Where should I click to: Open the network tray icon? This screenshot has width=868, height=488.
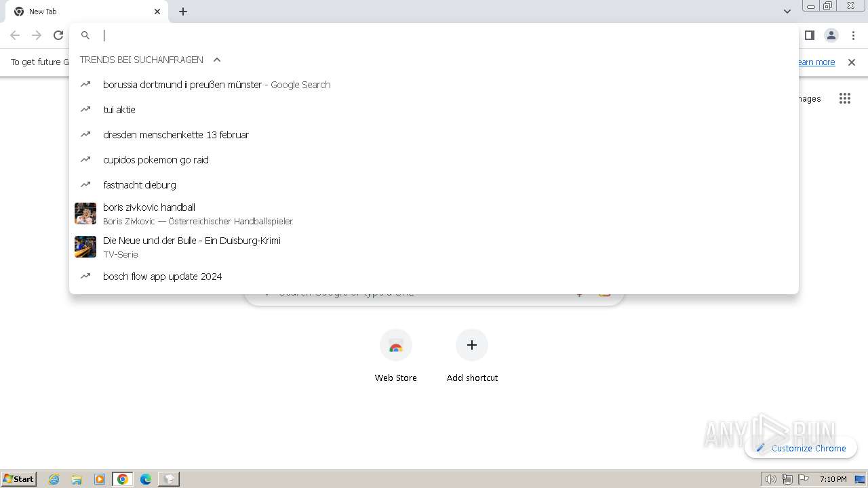[x=787, y=479]
